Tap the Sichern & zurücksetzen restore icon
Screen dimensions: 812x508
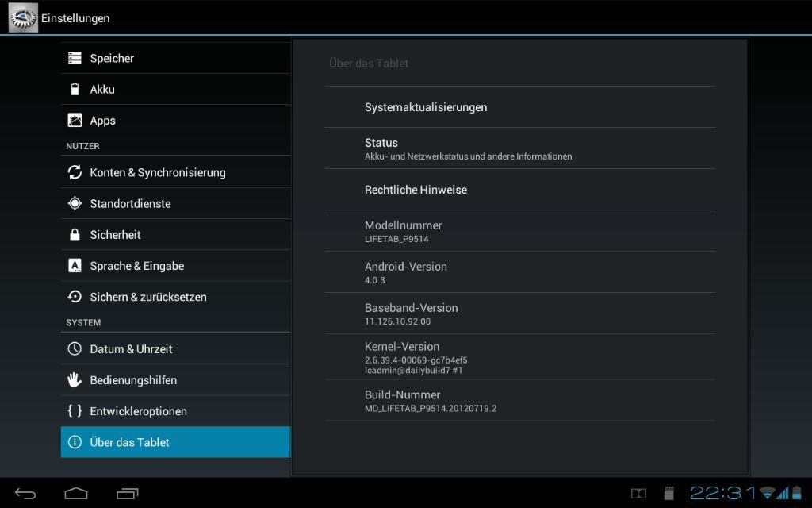click(x=75, y=297)
